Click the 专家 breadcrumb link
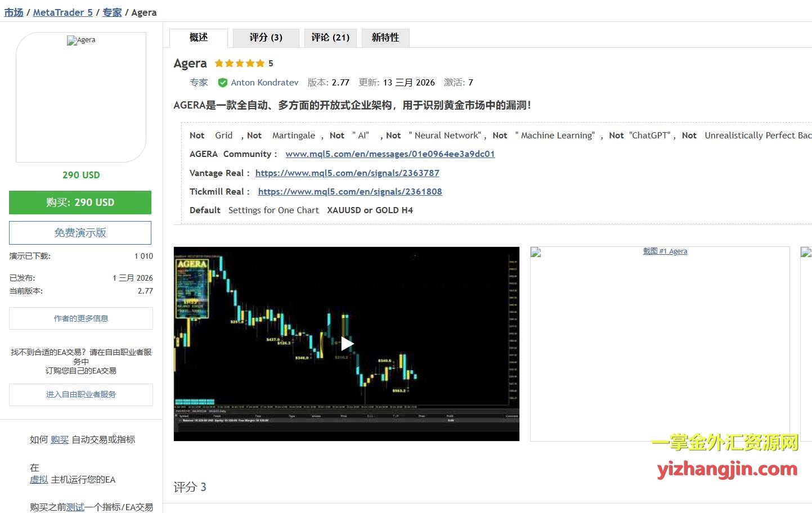Viewport: 812px width, 513px height. pyautogui.click(x=112, y=12)
